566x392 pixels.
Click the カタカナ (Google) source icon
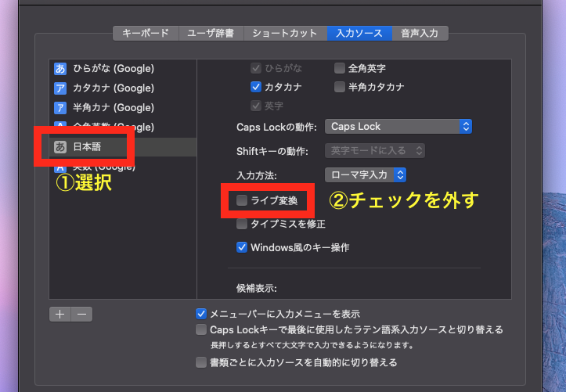coord(59,88)
